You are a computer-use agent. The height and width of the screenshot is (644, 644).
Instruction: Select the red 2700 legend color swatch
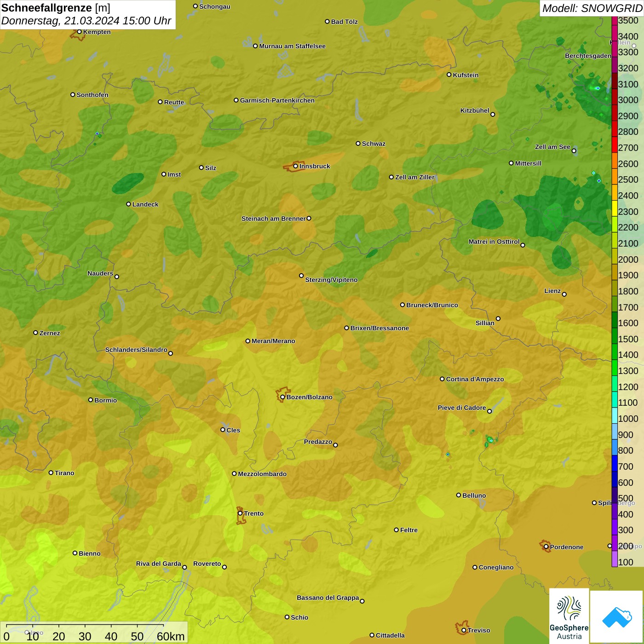tap(615, 144)
